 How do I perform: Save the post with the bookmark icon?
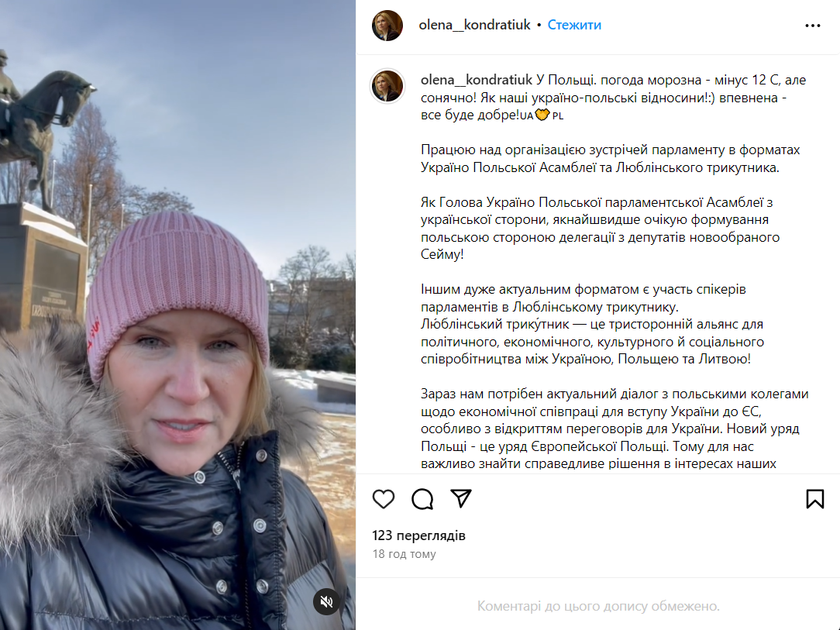click(815, 499)
